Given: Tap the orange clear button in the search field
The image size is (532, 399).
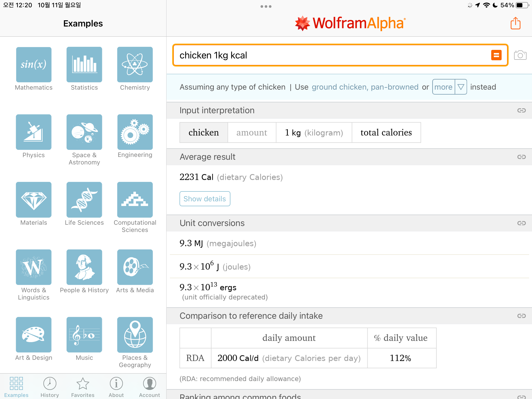Looking at the screenshot, I should [496, 55].
